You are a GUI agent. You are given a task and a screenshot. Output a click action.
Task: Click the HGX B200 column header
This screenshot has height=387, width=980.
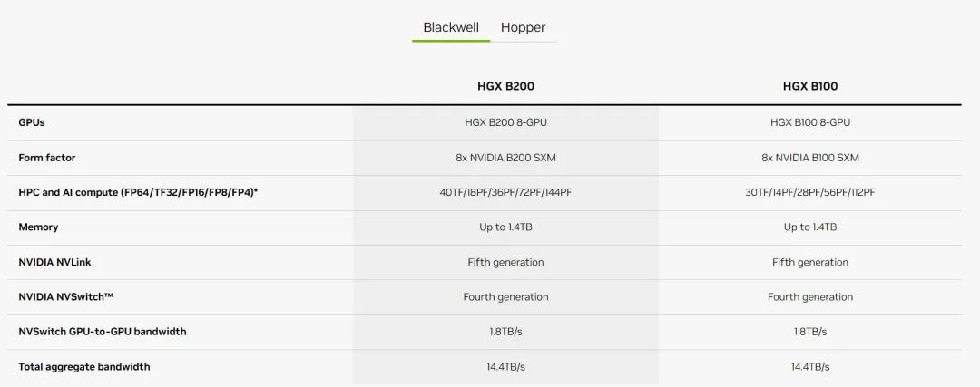coord(505,86)
